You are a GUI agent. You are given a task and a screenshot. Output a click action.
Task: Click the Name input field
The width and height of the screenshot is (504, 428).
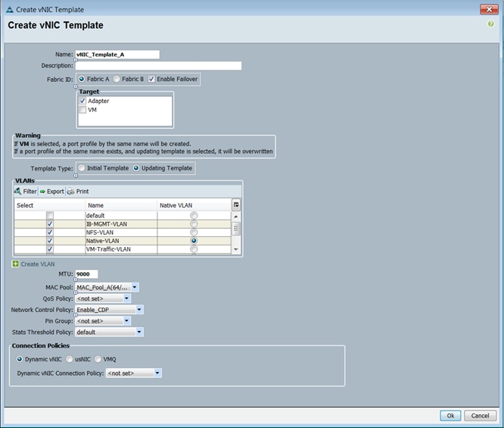[x=117, y=55]
